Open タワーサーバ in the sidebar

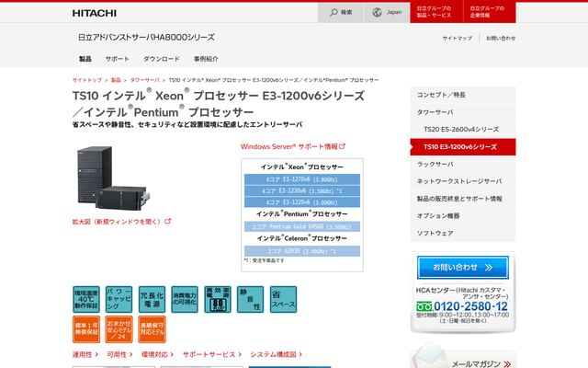click(x=463, y=112)
